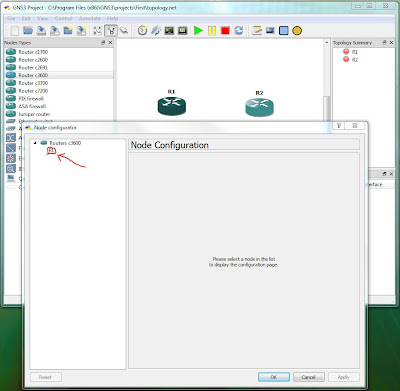400x391 pixels.
Task: Close the Node configurator dialog
Action: [355, 126]
